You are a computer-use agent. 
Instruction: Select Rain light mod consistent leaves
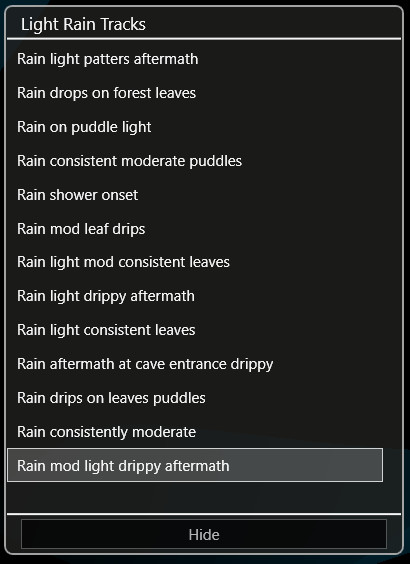[x=195, y=262]
